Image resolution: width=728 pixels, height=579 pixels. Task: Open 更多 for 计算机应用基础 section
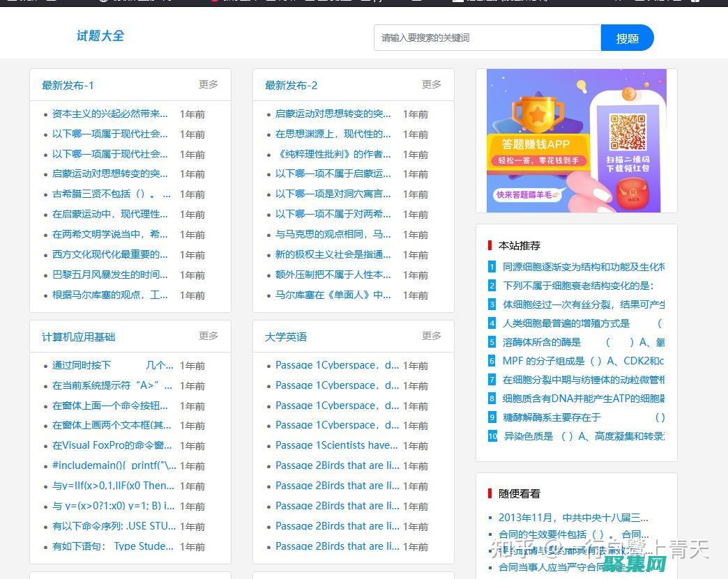pos(208,335)
